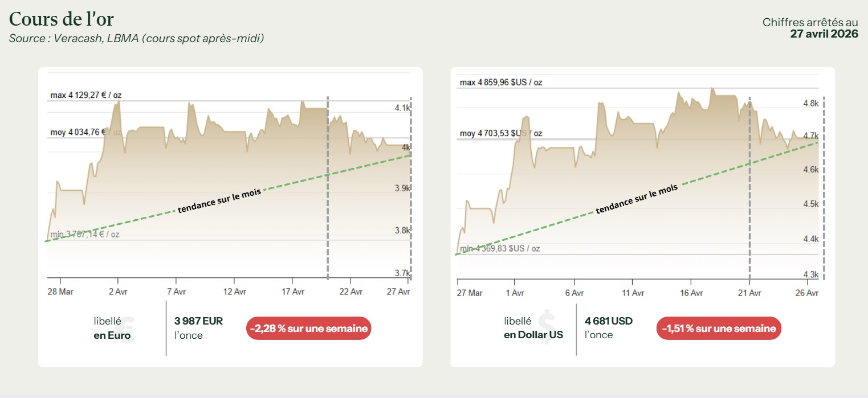This screenshot has width=868, height=398.
Task: Click the red -2,28 % weekly change badge
Action: tap(308, 329)
